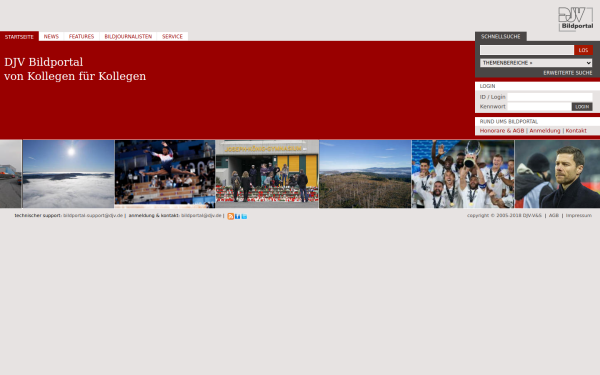Open the Service tab

click(x=172, y=36)
